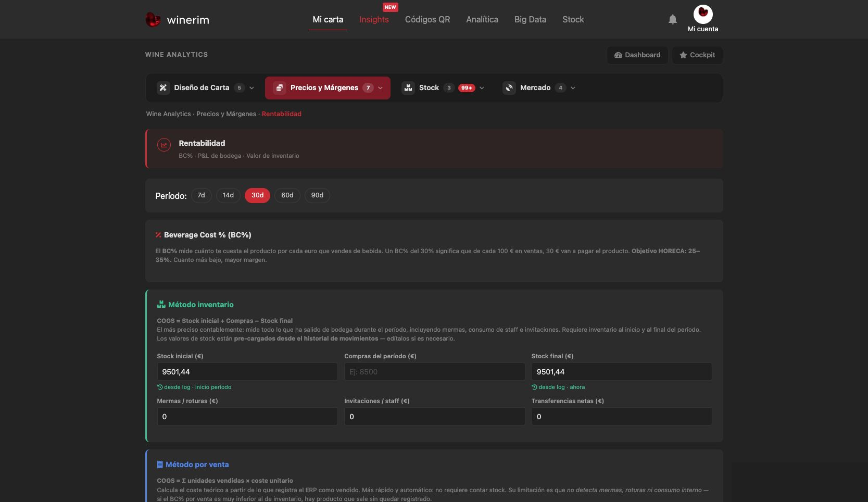Screen dimensions: 868x502
Task: Switch to the Insights tab
Action: (x=374, y=19)
